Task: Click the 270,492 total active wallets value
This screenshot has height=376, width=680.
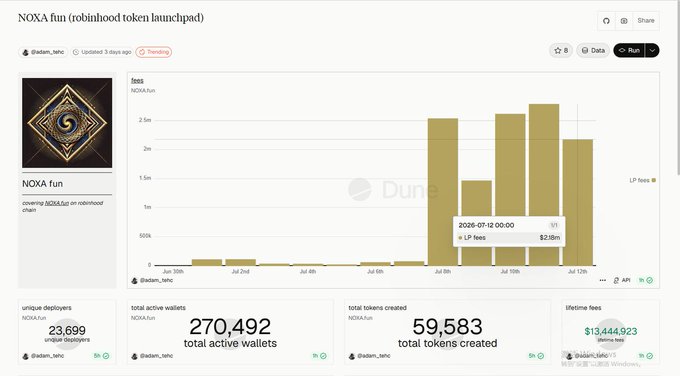Action: [230, 327]
